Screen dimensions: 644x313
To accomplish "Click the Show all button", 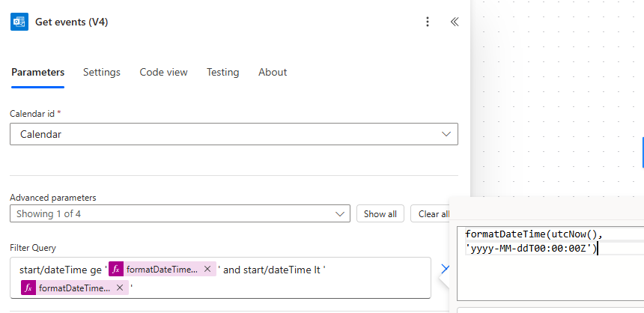I will (380, 213).
